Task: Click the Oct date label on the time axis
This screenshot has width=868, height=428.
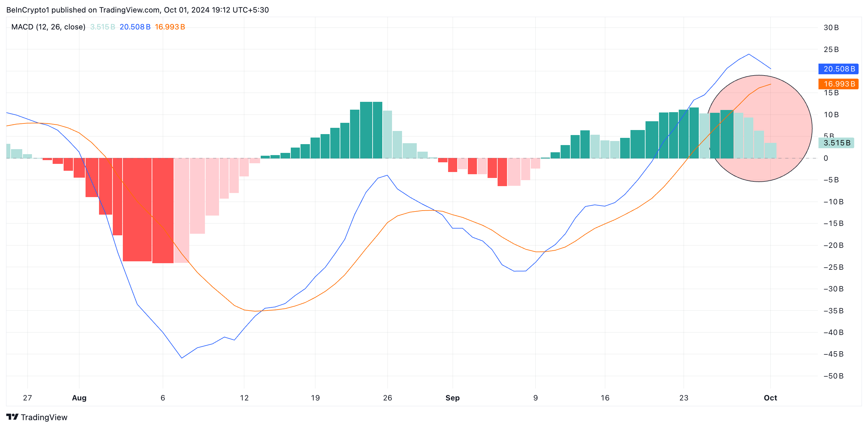Action: (x=770, y=398)
